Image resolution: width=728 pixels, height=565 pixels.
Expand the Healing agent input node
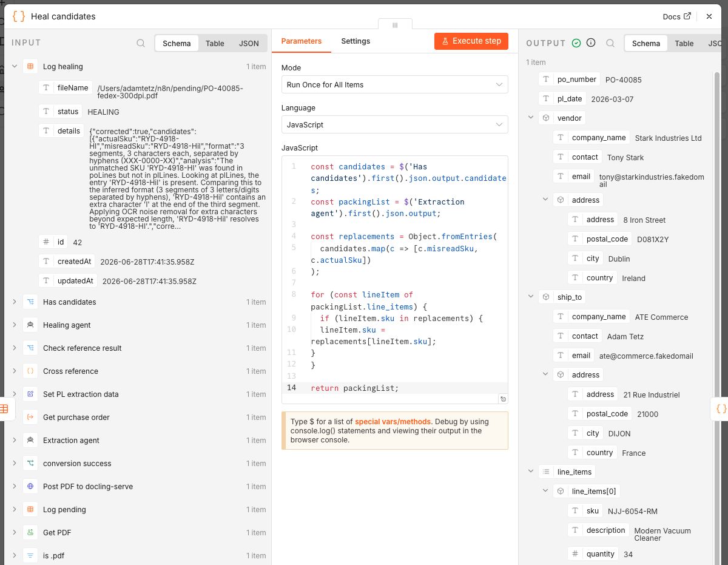[15, 325]
